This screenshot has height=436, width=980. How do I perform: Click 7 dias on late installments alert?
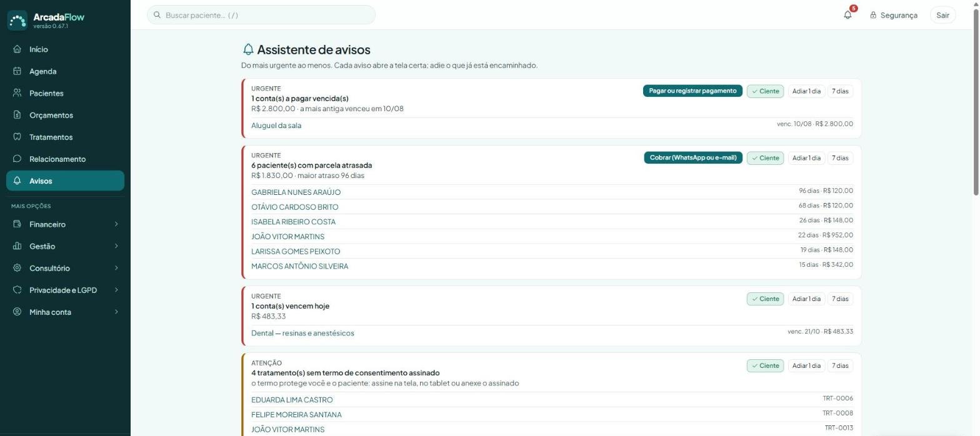841,158
